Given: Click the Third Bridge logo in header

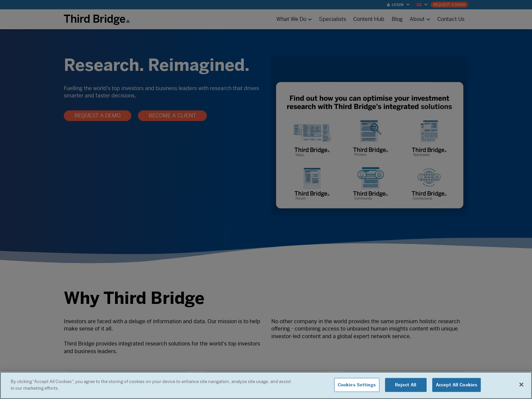Looking at the screenshot, I should click(97, 19).
